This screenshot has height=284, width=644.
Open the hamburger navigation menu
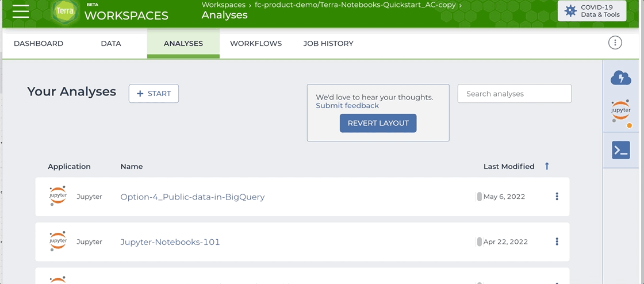click(x=21, y=11)
